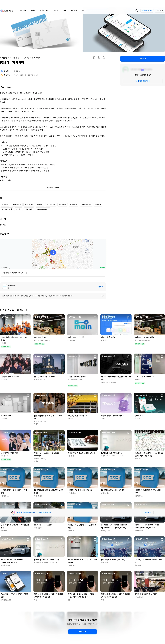The height and width of the screenshot is (644, 165).
Task: Bookmark the 서비스 운영 (신입 가능) moin card
Action: [95, 317]
